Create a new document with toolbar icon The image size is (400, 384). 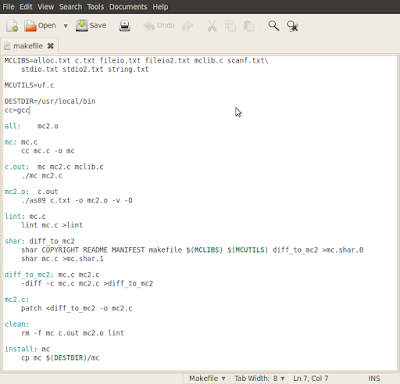pos(12,26)
